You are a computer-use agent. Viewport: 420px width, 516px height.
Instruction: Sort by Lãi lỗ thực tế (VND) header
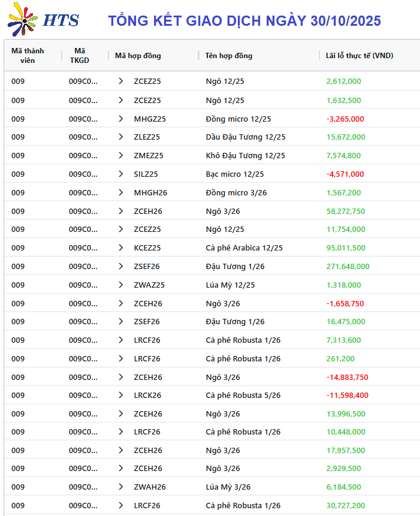coord(359,56)
